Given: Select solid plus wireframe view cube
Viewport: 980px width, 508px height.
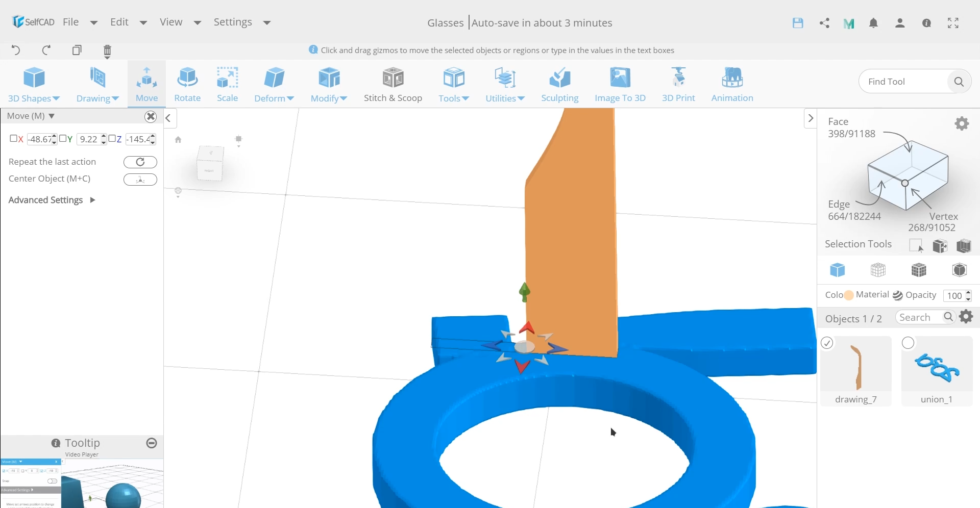Looking at the screenshot, I should coord(919,270).
